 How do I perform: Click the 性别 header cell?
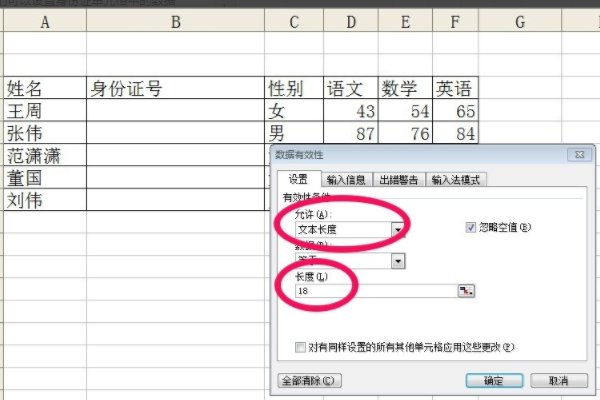coord(294,88)
